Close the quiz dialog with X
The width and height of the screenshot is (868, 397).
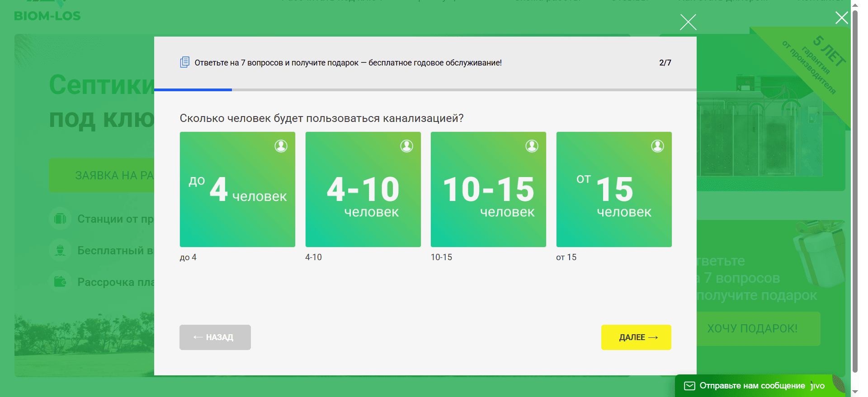point(688,22)
